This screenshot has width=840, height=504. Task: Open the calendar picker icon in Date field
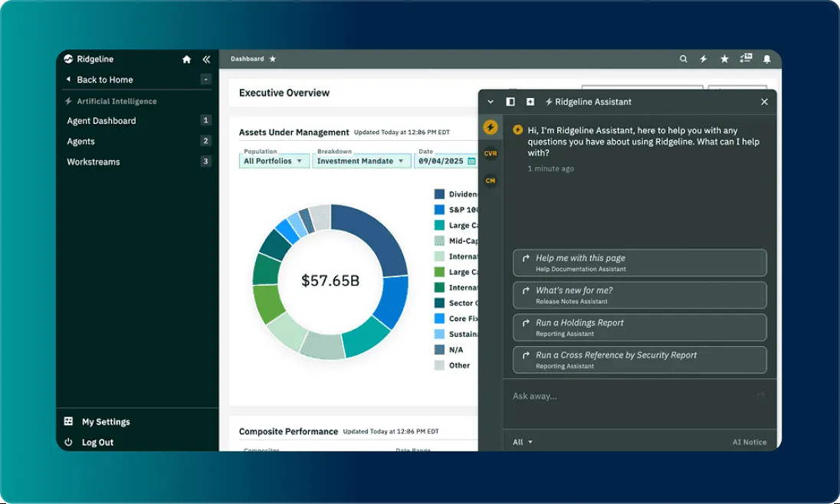click(471, 161)
